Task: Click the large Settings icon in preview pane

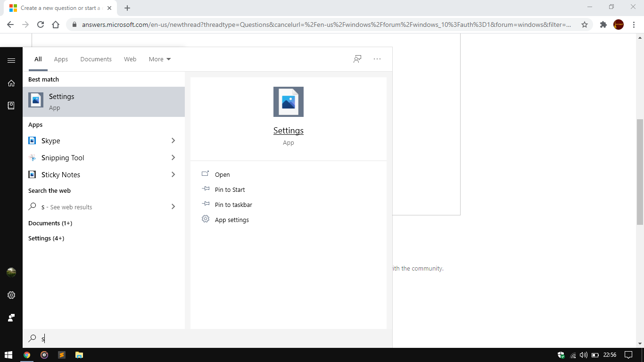Action: pyautogui.click(x=289, y=102)
